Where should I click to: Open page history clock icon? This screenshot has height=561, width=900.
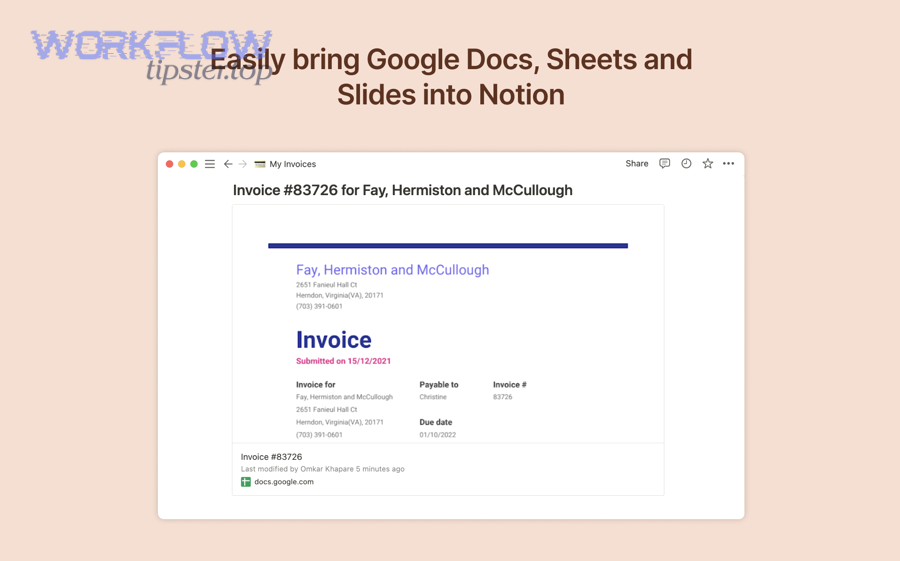tap(686, 164)
